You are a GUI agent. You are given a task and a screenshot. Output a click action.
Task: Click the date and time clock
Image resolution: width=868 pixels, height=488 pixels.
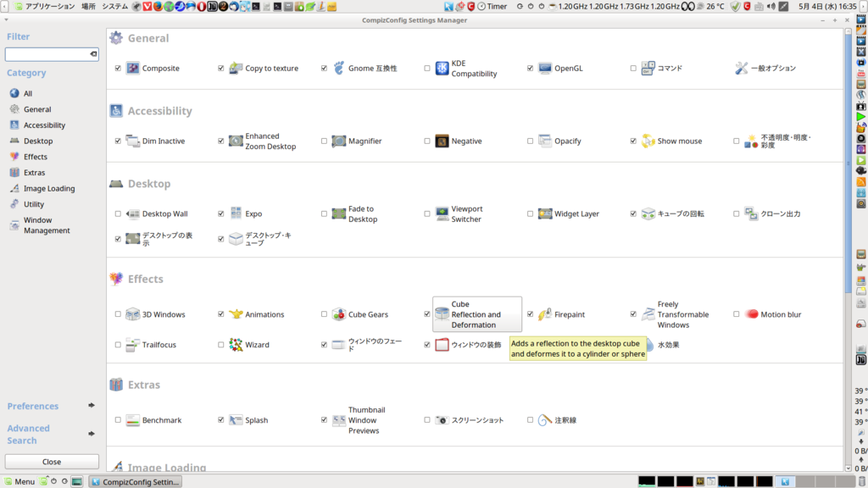pyautogui.click(x=827, y=7)
